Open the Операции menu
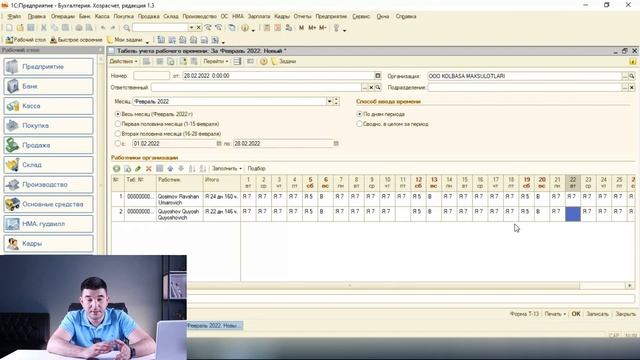The height and width of the screenshot is (360, 640). point(63,16)
